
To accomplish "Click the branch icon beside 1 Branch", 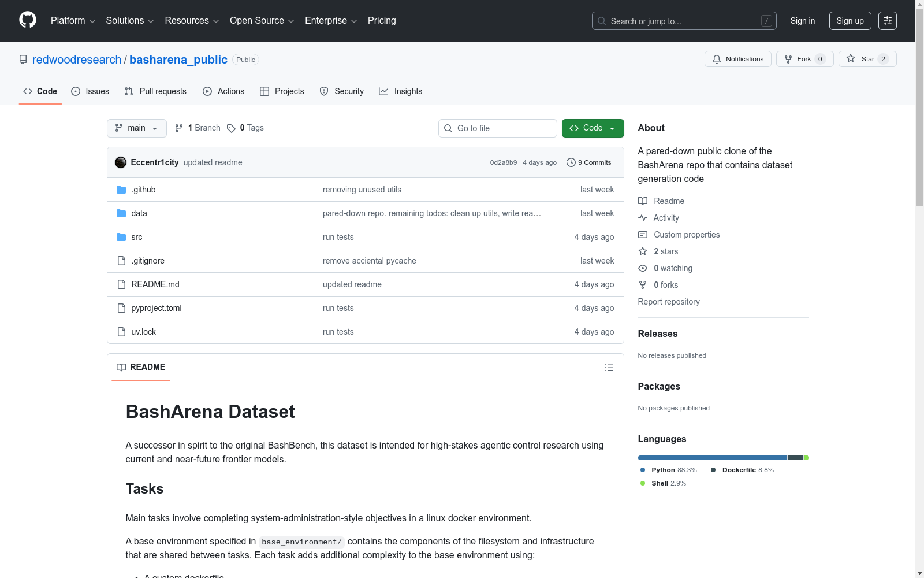I will click(x=179, y=128).
